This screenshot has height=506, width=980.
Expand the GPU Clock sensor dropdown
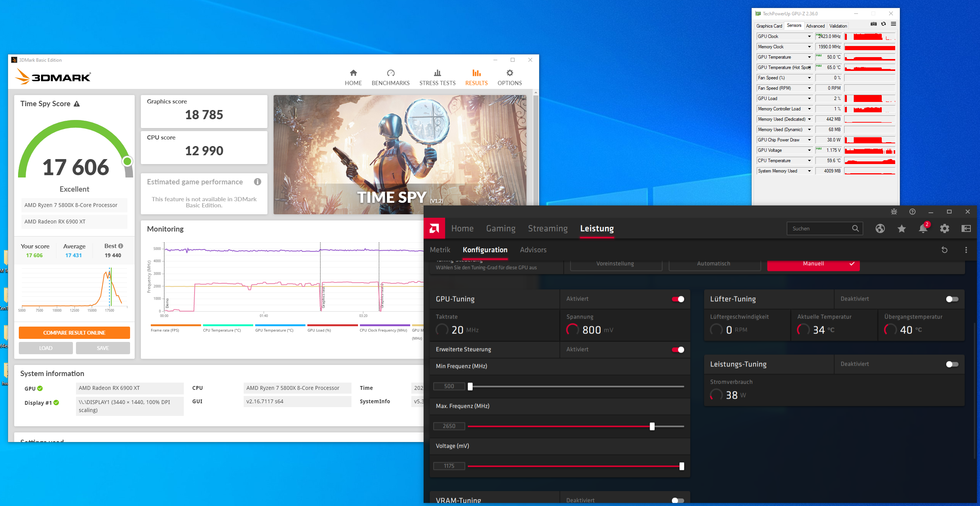(809, 36)
